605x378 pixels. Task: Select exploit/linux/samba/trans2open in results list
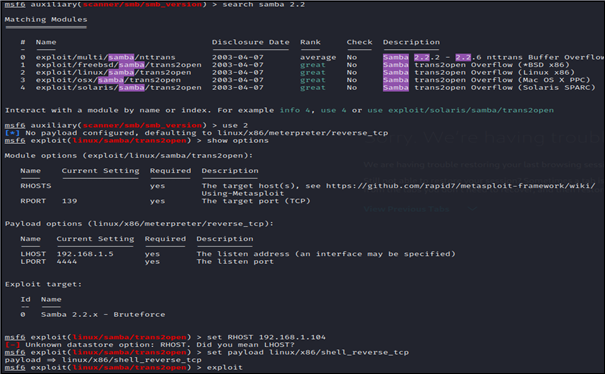coord(113,73)
